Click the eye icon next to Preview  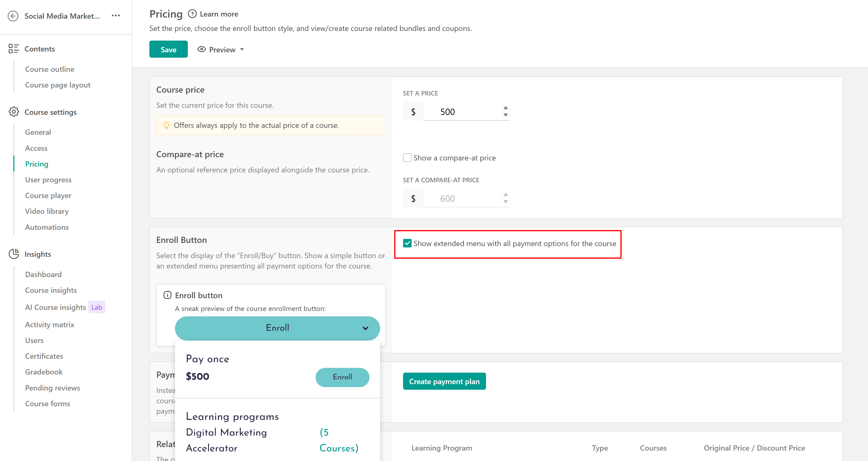[201, 49]
